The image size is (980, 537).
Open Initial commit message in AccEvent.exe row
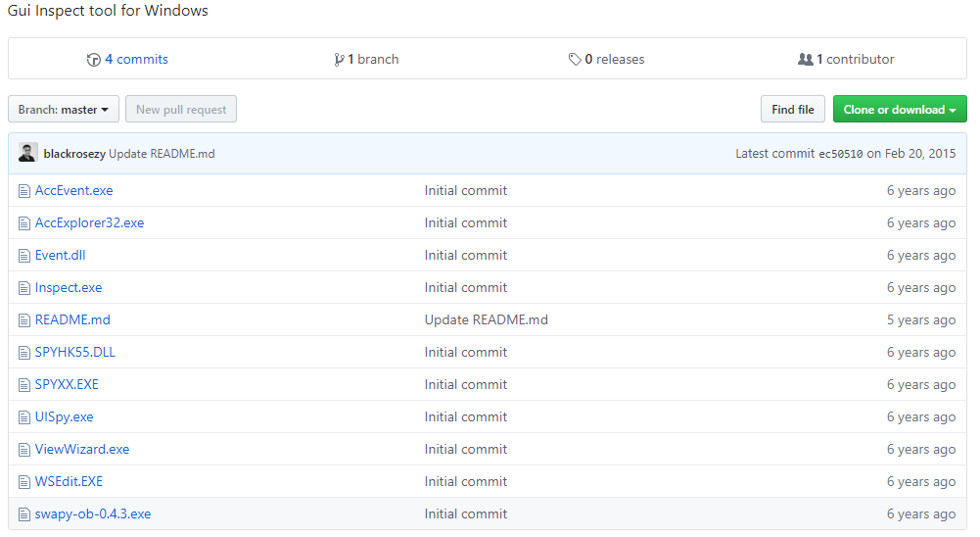click(x=466, y=191)
